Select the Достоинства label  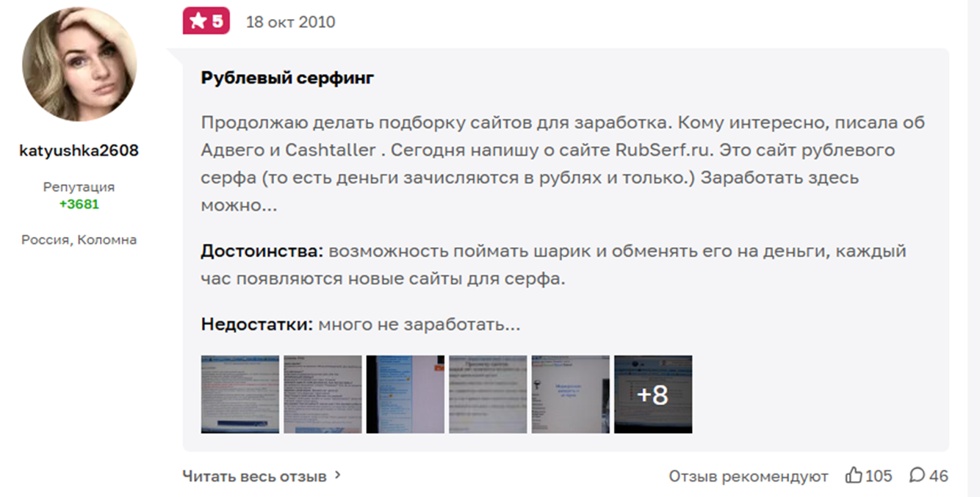point(262,251)
